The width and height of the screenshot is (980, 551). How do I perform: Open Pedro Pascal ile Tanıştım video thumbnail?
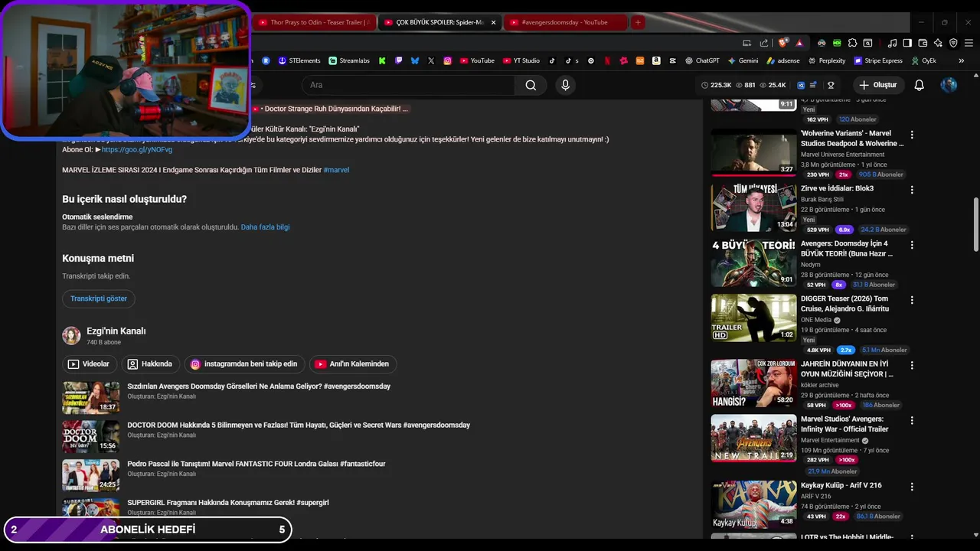pyautogui.click(x=91, y=475)
